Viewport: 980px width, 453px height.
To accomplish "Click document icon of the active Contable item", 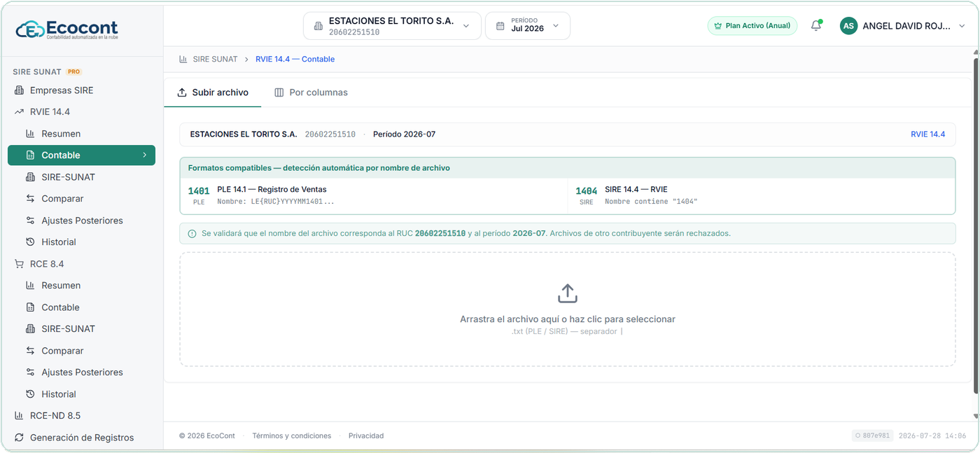I will 30,155.
